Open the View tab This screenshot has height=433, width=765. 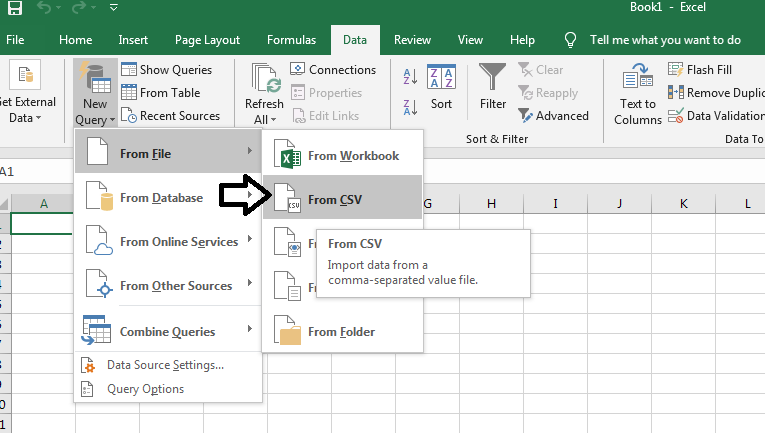click(x=470, y=40)
